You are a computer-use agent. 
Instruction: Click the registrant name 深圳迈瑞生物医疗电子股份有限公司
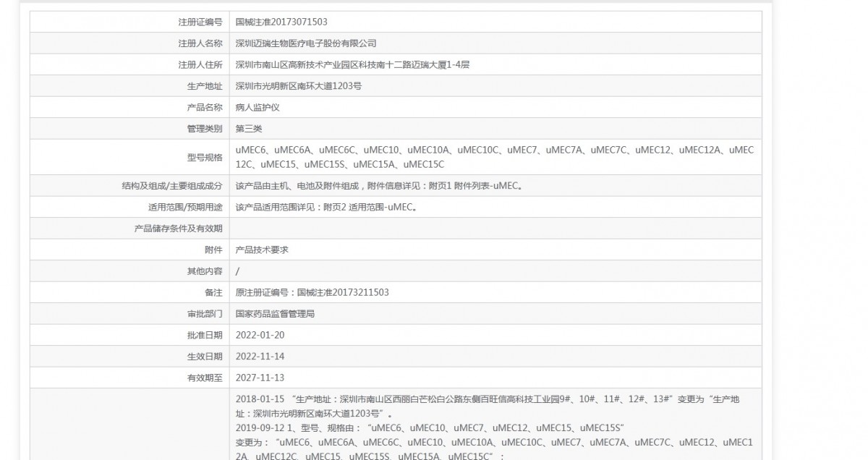tap(306, 43)
